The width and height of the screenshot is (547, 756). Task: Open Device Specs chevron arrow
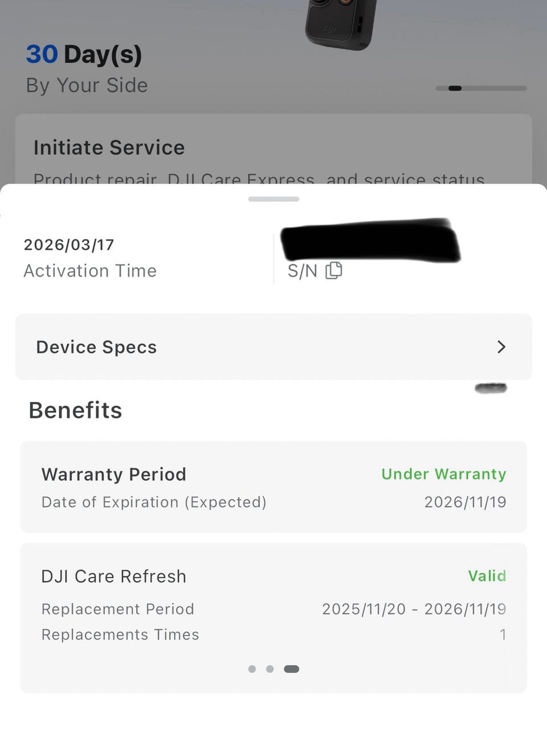pyautogui.click(x=501, y=347)
